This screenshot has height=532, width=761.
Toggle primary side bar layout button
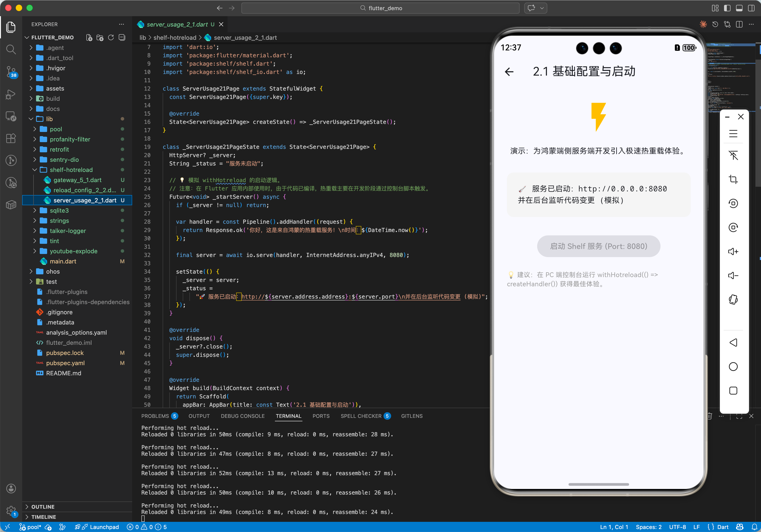[x=727, y=8]
